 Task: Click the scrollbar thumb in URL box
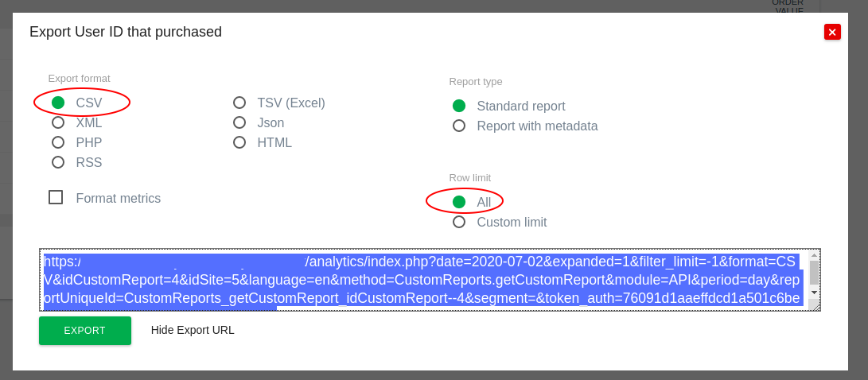point(814,272)
